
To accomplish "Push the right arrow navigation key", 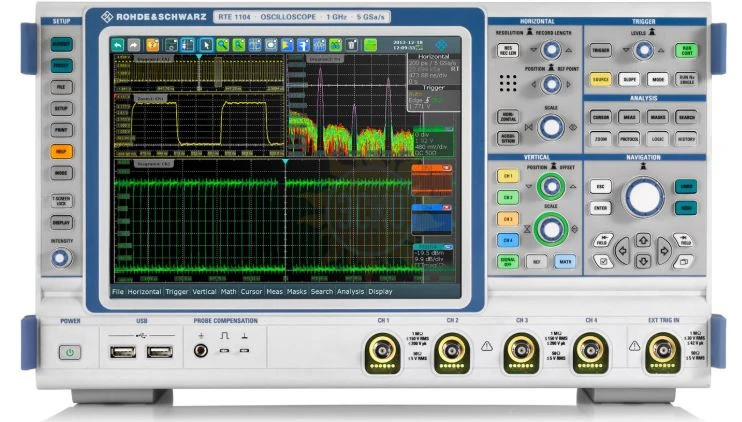I will coord(663,251).
